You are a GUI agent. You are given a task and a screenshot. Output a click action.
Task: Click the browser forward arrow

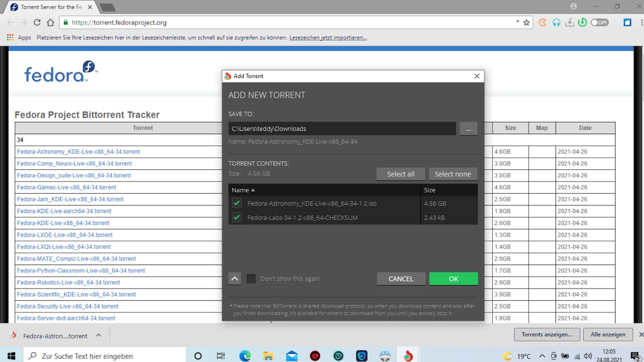23,23
